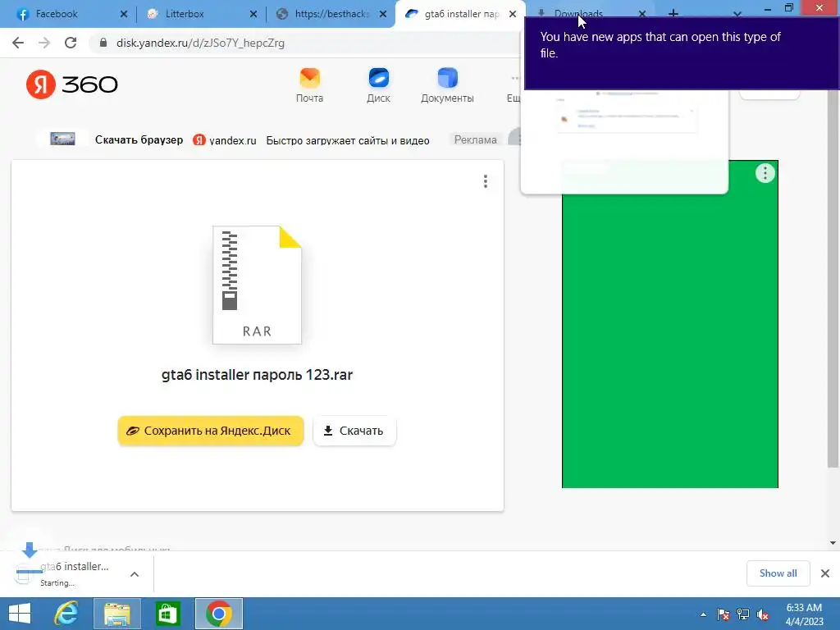The width and height of the screenshot is (840, 630).
Task: Click the RAR file preview icon
Action: (x=257, y=285)
